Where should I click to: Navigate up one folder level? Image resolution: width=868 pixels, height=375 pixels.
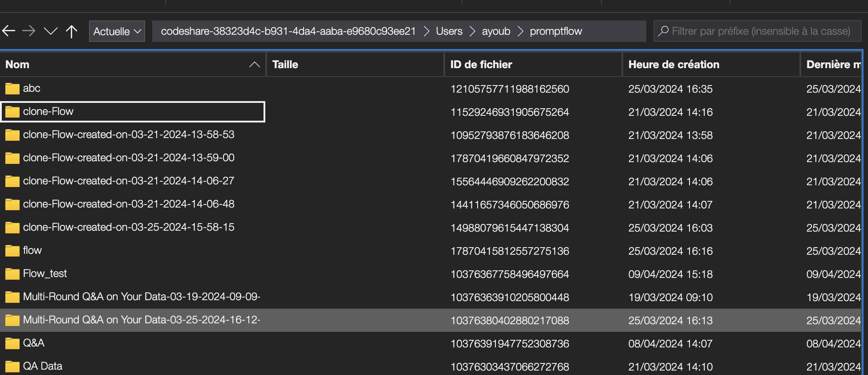[x=71, y=31]
